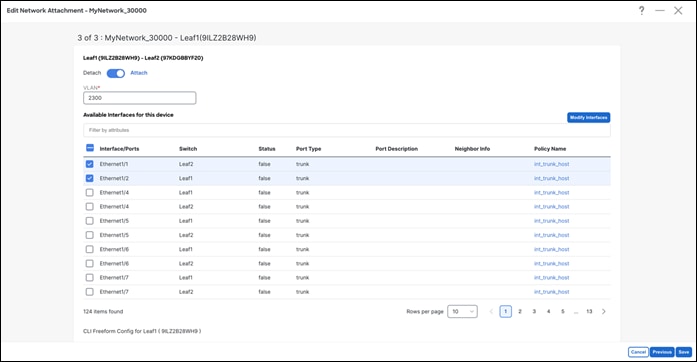
Task: Check Ethernet1/4 on Leaf1
Action: [90, 193]
